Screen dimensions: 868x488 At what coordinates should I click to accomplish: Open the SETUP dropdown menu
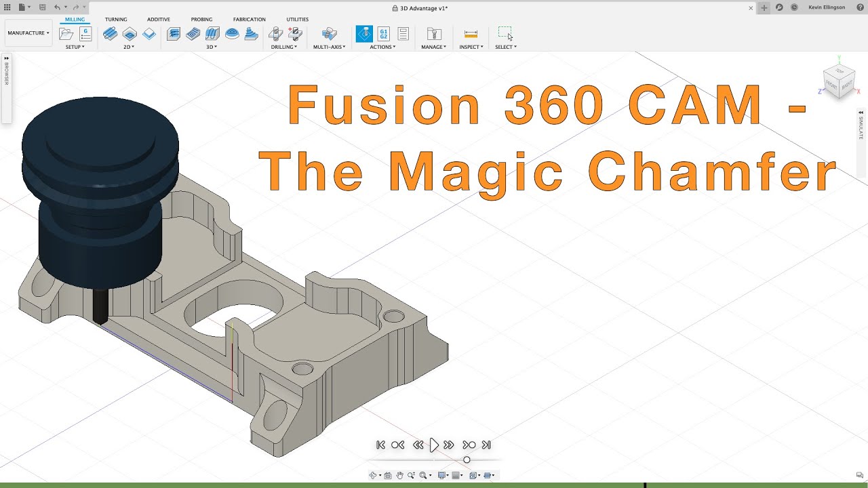tap(75, 47)
